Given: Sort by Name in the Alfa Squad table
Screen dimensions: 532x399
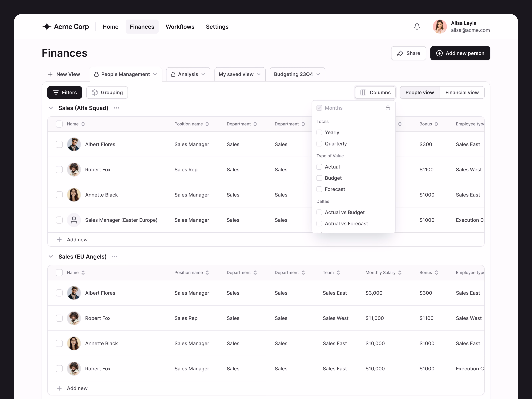Looking at the screenshot, I should click(83, 124).
